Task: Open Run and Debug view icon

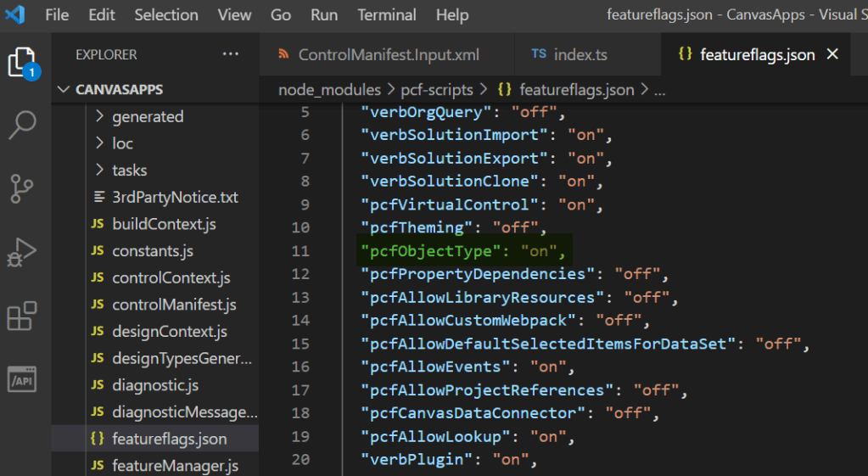Action: pos(23,252)
